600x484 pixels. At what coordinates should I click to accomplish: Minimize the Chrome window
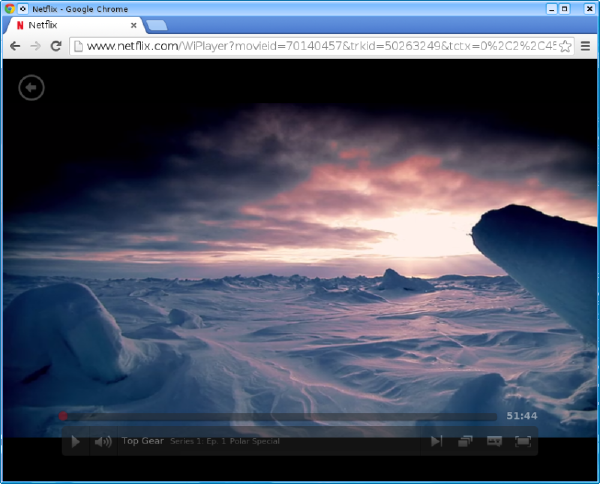pos(551,9)
